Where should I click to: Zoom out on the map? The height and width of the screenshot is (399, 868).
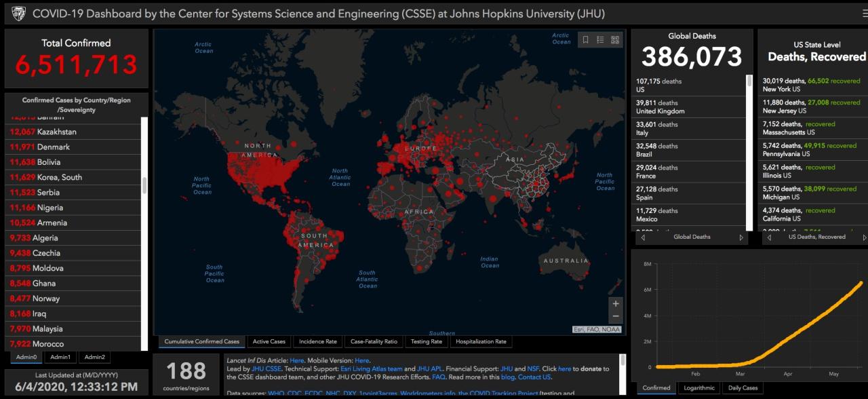coord(616,317)
